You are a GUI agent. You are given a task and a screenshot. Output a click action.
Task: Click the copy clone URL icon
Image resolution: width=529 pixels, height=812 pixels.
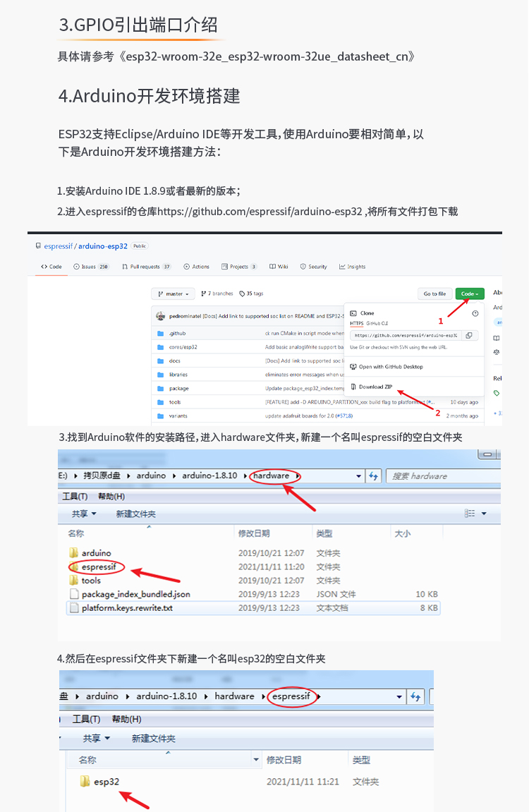tap(469, 336)
